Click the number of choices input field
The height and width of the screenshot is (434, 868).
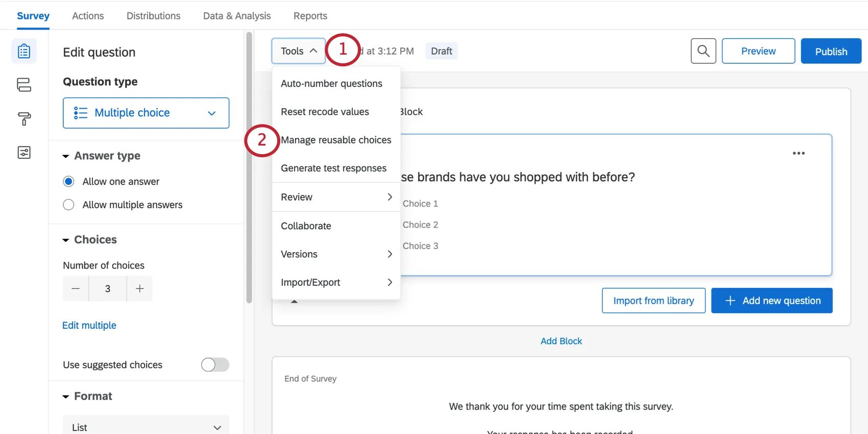(108, 288)
